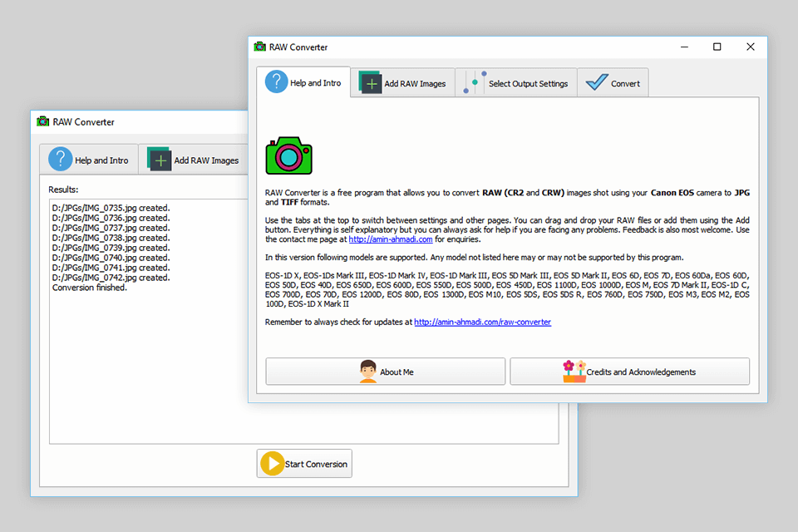Click the camera app icon in front title bar
Viewport: 798px width, 532px height.
259,47
